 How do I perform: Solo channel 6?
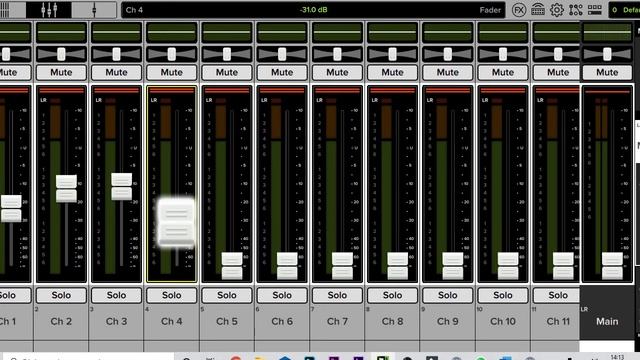(x=282, y=295)
